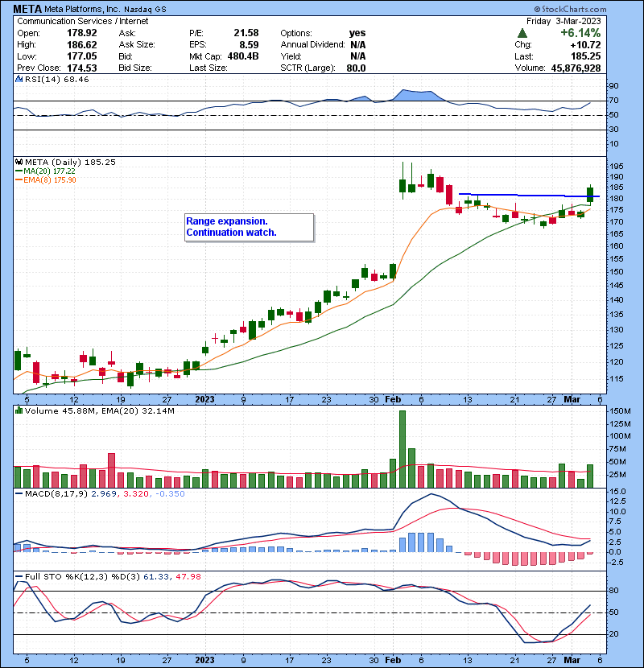The width and height of the screenshot is (644, 668).
Task: Click the date Friday 3-Mar-2023
Action: click(x=563, y=21)
